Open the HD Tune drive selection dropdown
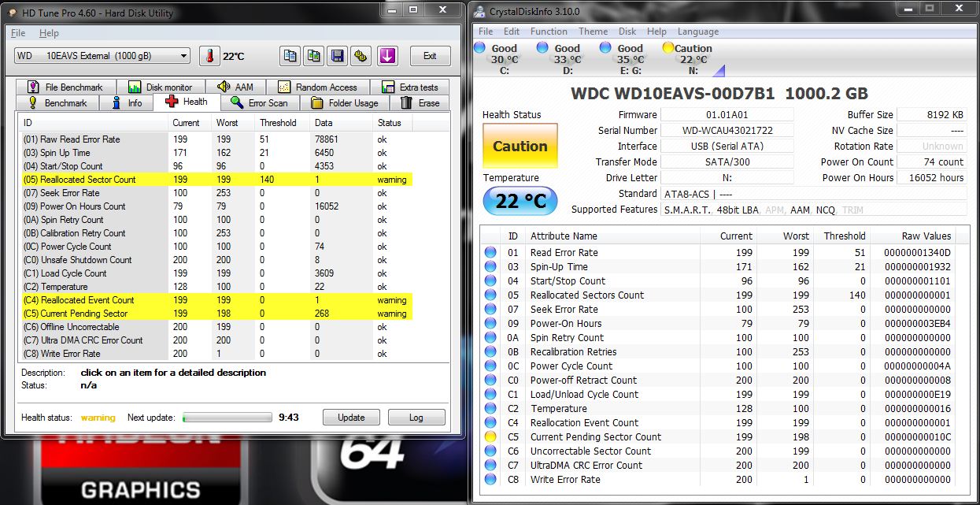The image size is (980, 505). click(x=102, y=56)
